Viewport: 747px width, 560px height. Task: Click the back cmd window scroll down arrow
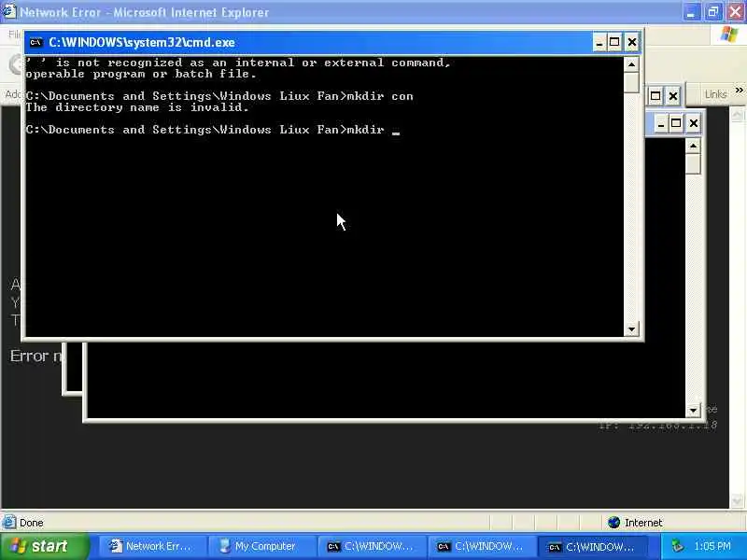click(x=693, y=410)
